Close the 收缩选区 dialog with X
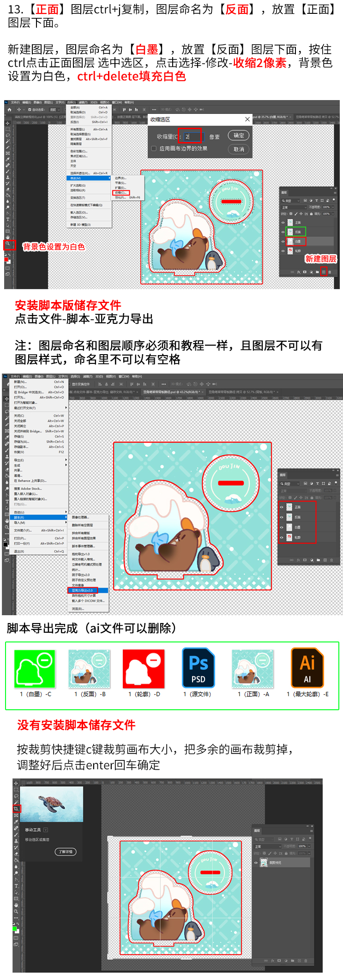Image resolution: width=343 pixels, height=980 pixels. tap(247, 119)
